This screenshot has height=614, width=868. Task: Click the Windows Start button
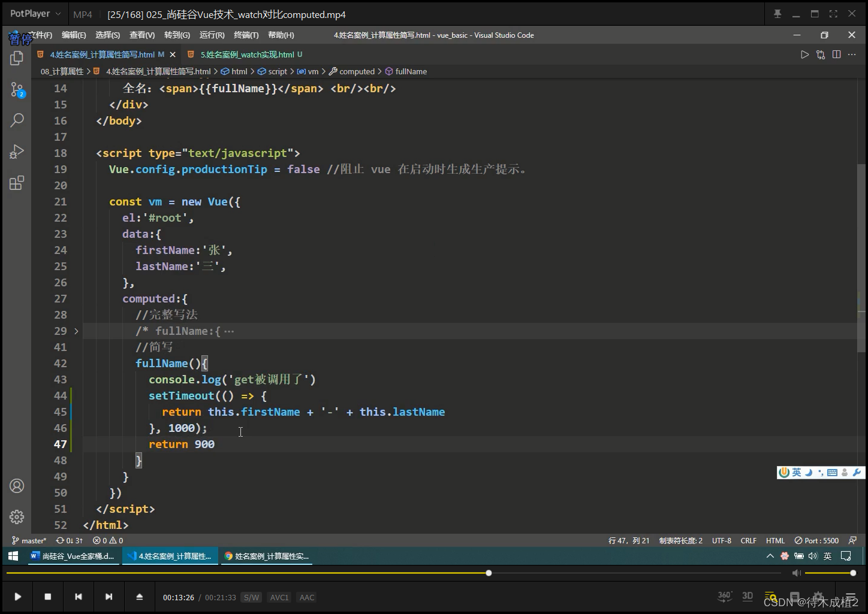[x=13, y=556]
